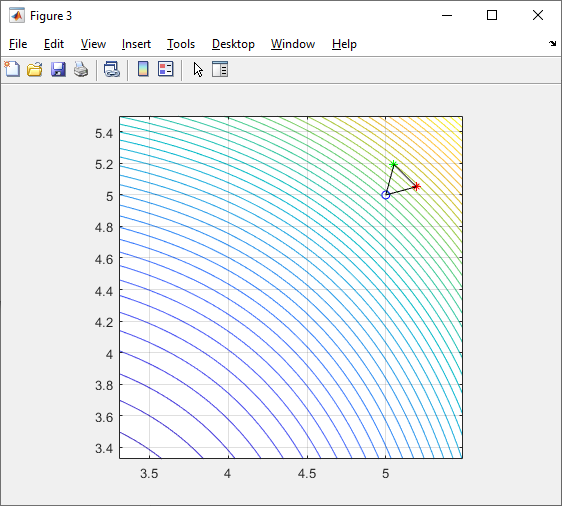562x506 pixels.
Task: Open the Desktop menu
Action: click(233, 44)
